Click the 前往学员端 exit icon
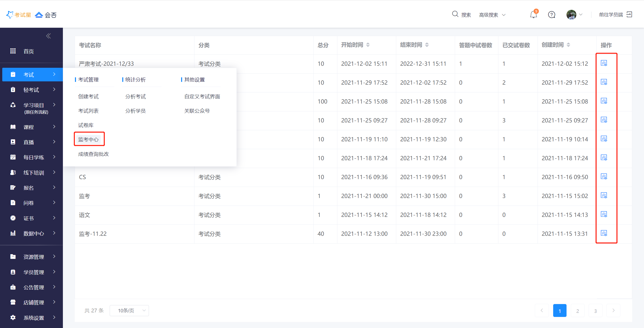This screenshot has width=644, height=328. [629, 14]
